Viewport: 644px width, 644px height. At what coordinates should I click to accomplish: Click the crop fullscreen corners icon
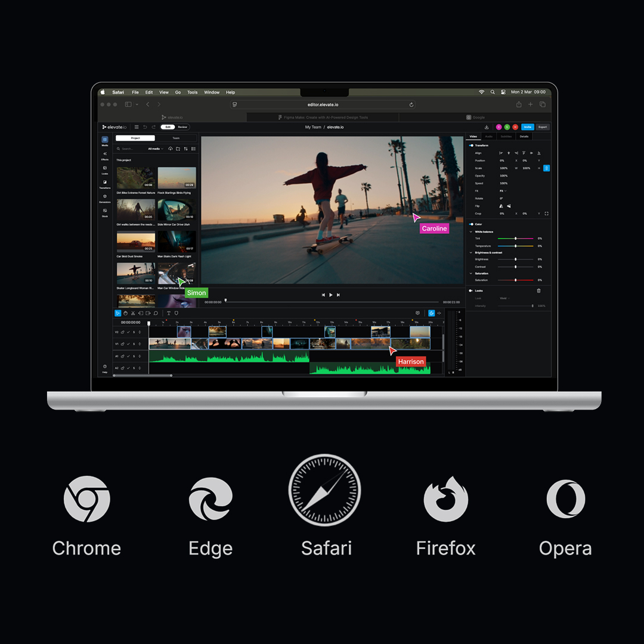546,213
